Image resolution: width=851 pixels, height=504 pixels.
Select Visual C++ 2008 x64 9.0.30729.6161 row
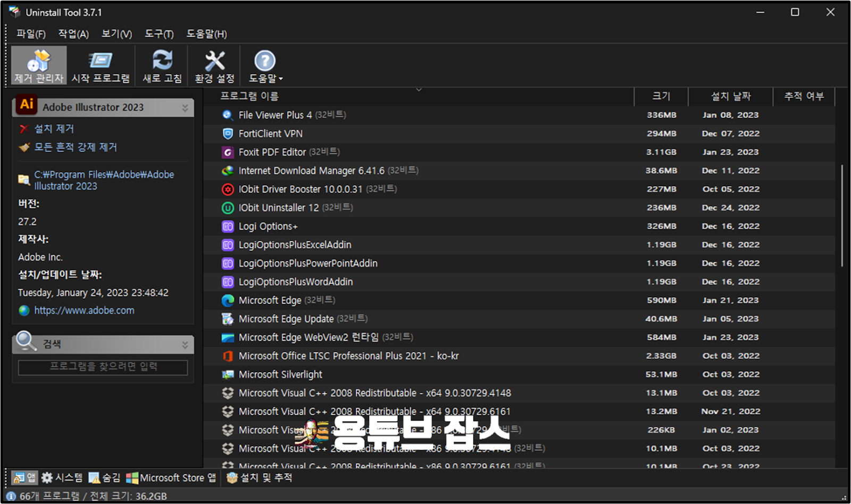[x=519, y=411]
